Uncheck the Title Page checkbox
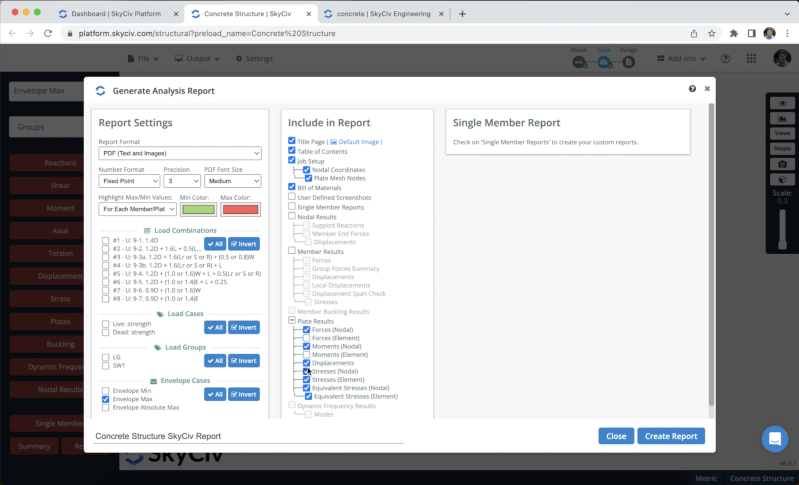The image size is (799, 485). point(291,141)
